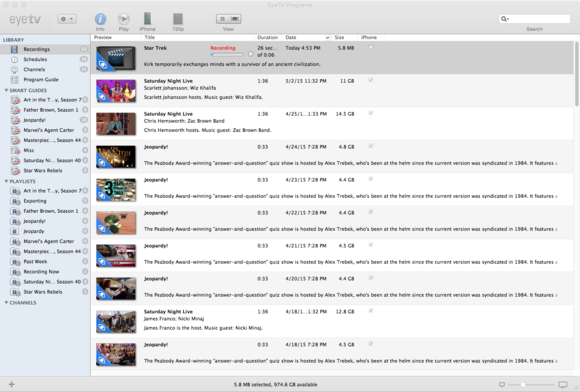Toggle iPhone checkbox for 4/24/15 Jeopardy!
This screenshot has width=580, height=392.
click(371, 146)
